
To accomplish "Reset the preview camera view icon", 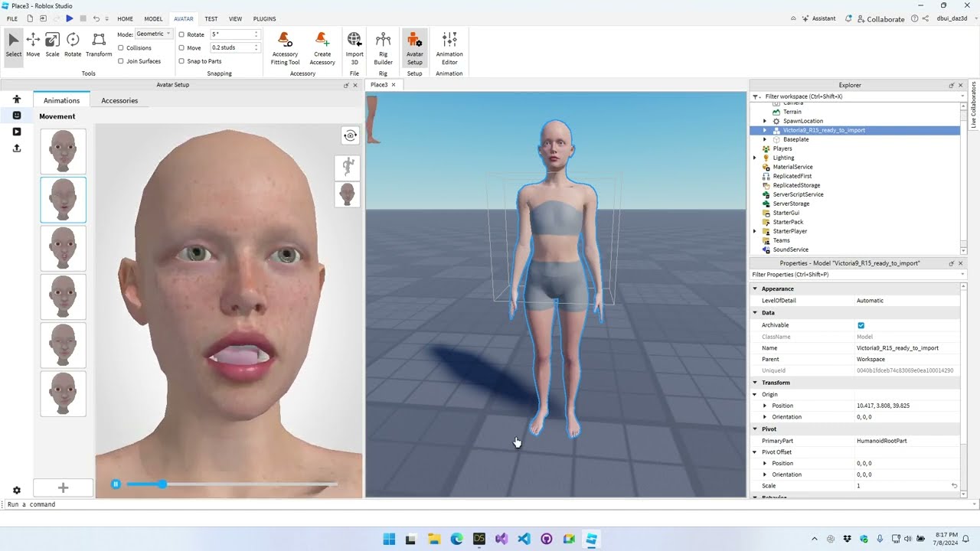I will point(350,135).
